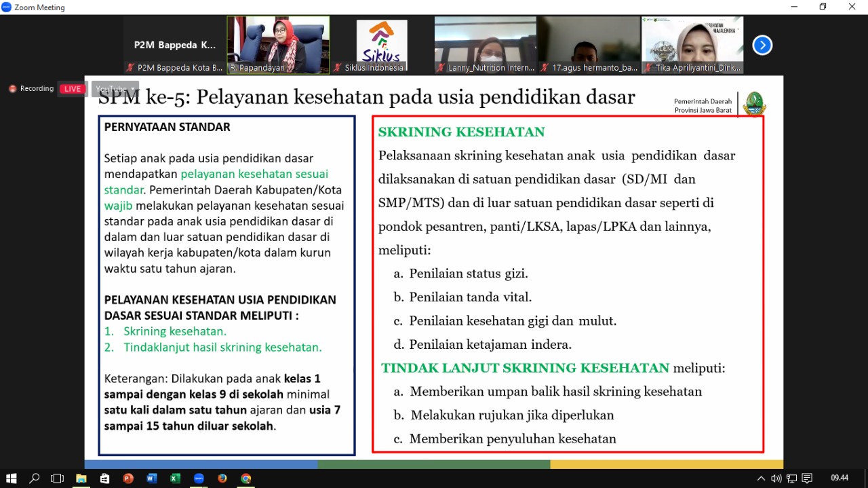Viewport: 868px width, 488px height.
Task: Click the muted microphone icon on P2M Bappeda
Action: click(130, 68)
